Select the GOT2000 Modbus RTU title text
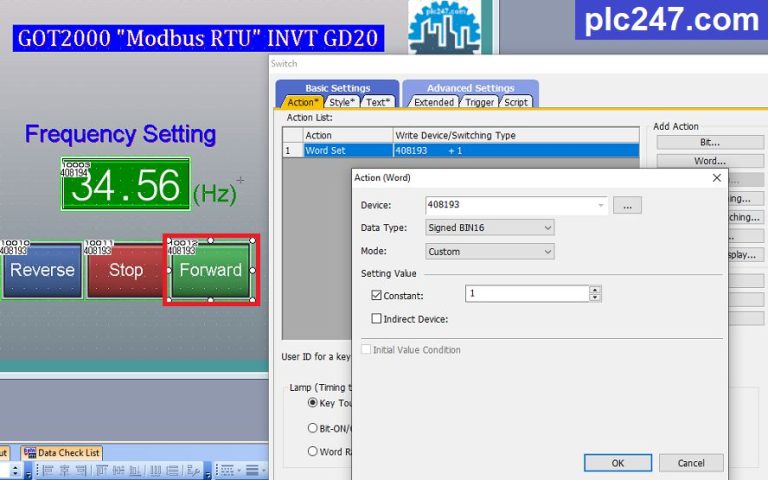Screen dimensions: 768x480 point(198,38)
